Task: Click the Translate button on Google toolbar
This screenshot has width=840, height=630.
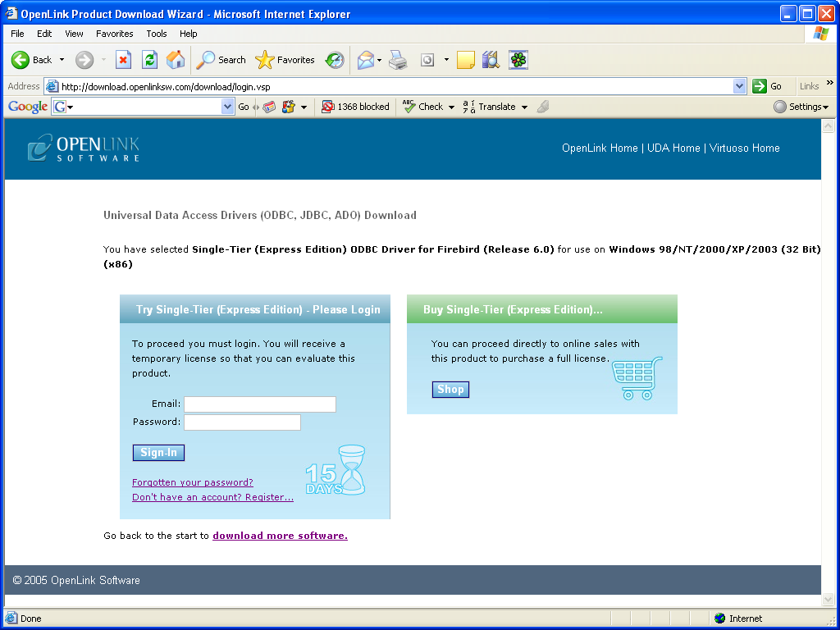Action: coord(489,107)
